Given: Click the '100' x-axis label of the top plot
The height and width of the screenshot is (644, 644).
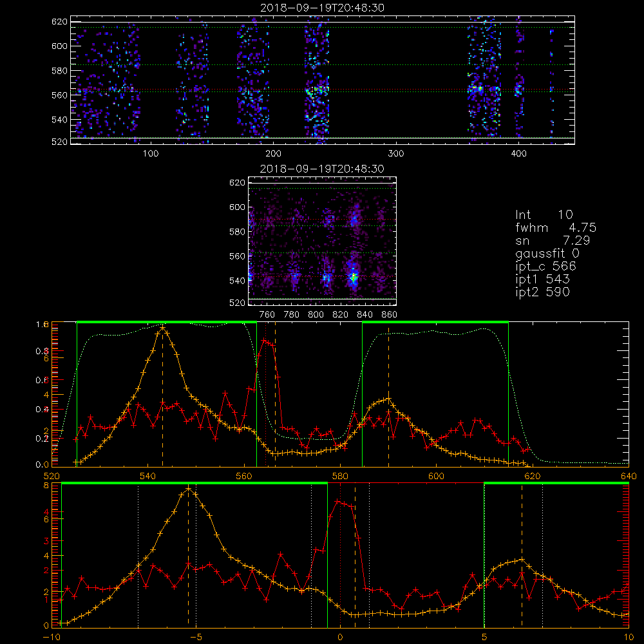Looking at the screenshot, I should point(151,154).
